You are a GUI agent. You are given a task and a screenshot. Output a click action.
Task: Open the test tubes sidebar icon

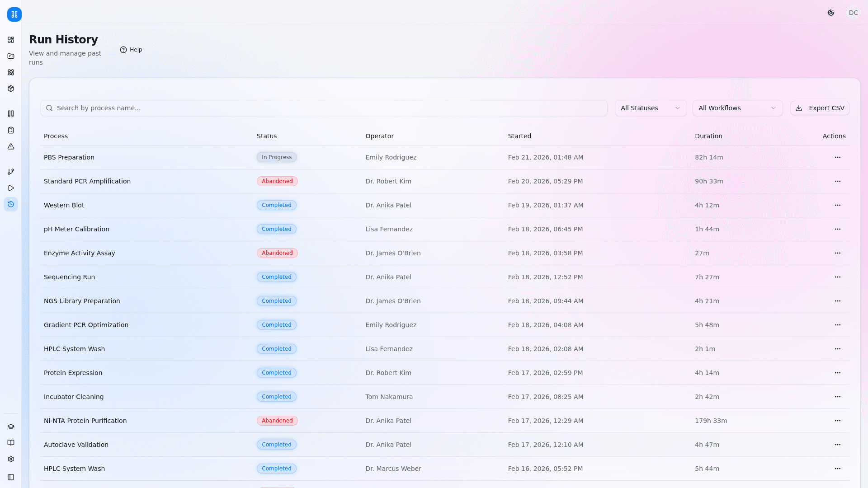click(x=11, y=114)
